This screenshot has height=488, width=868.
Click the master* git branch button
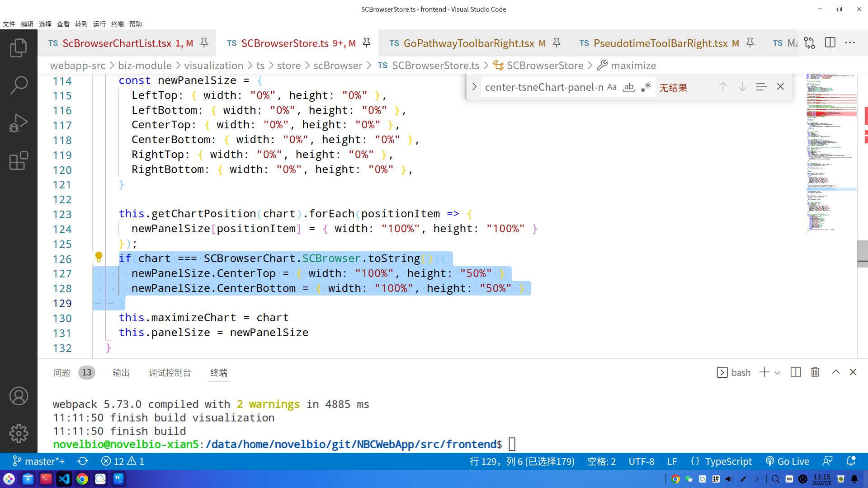click(x=39, y=461)
